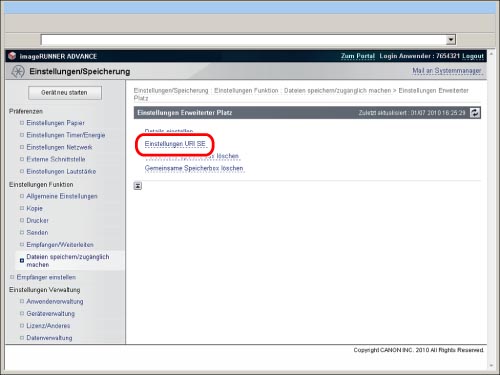Open the address bar dropdown arrow
This screenshot has height=375, width=500.
click(451, 40)
